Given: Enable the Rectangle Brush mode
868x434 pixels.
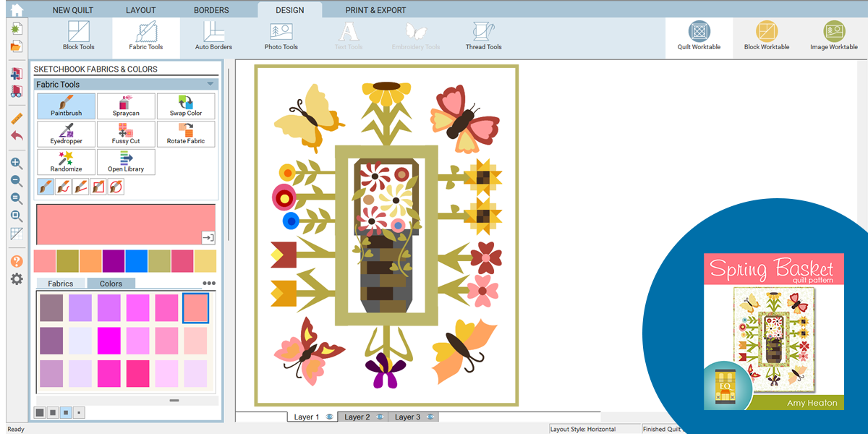Looking at the screenshot, I should point(98,187).
